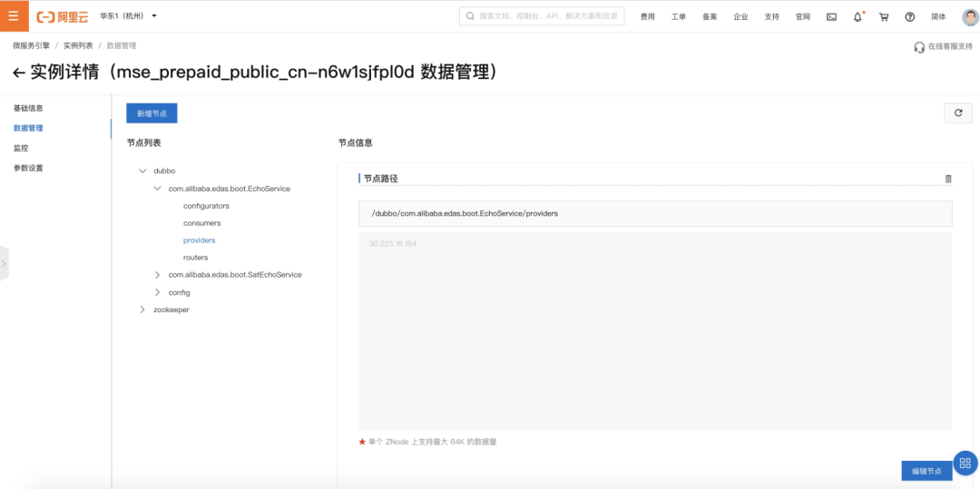Refresh the data with the reload button
Viewport: 980px width, 489px height.
[x=958, y=113]
